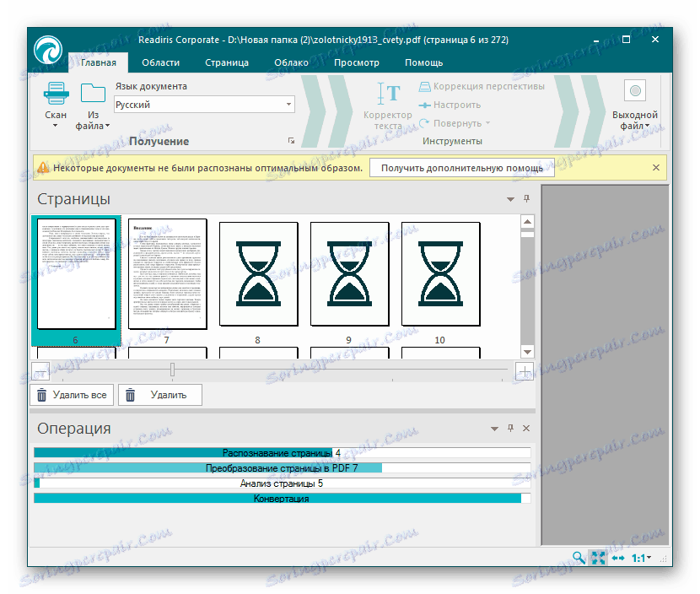Click the fit-to-width arrows icon

618,558
